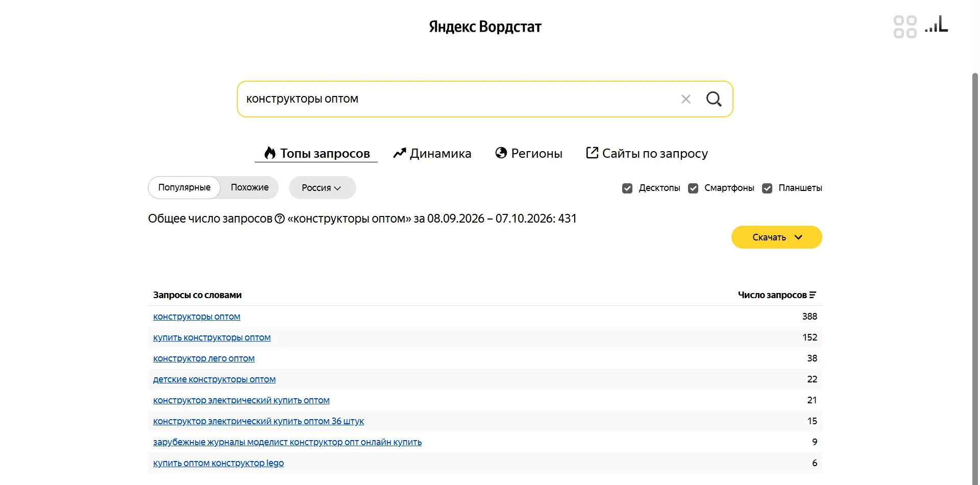The height and width of the screenshot is (485, 980).
Task: Click the magnifying glass search icon
Action: coord(714,99)
